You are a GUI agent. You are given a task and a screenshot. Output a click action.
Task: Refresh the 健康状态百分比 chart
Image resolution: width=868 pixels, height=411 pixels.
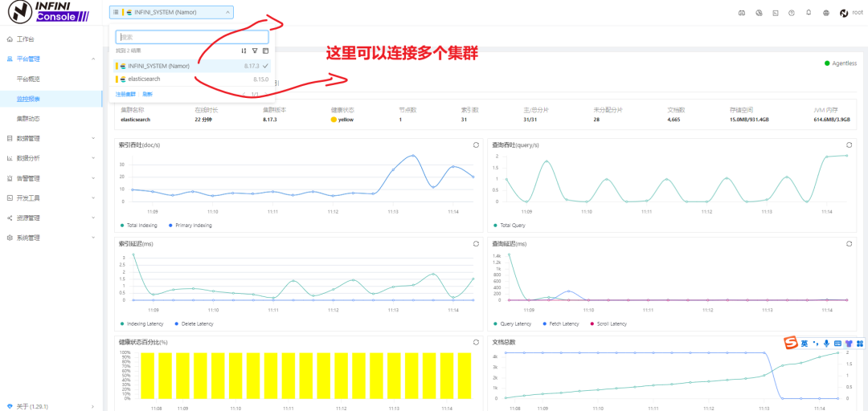tap(476, 342)
